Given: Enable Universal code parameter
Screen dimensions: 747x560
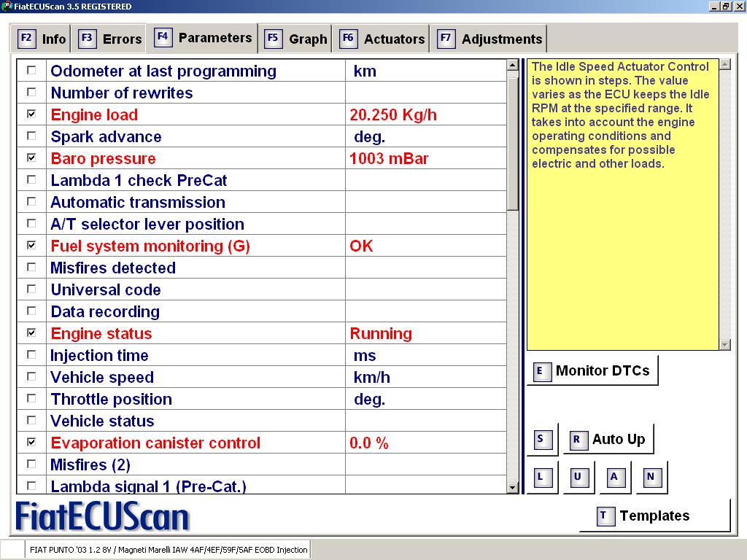Looking at the screenshot, I should pyautogui.click(x=31, y=289).
